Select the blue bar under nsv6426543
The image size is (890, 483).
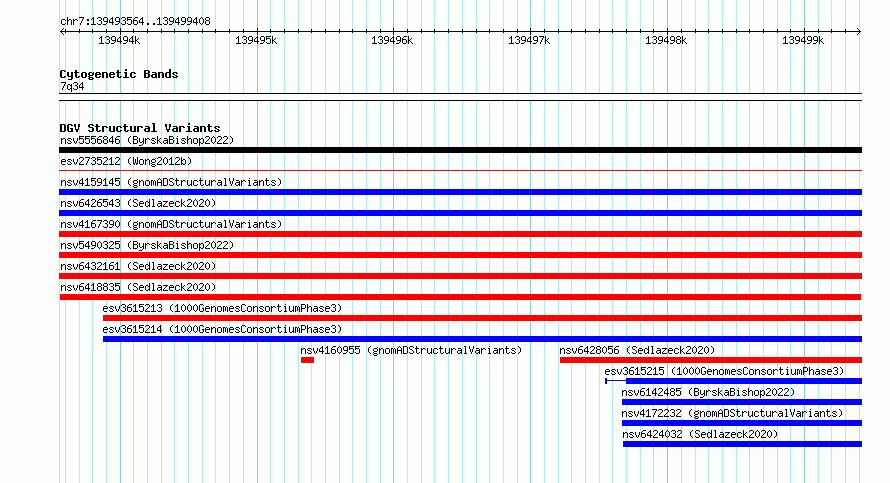pyautogui.click(x=460, y=213)
